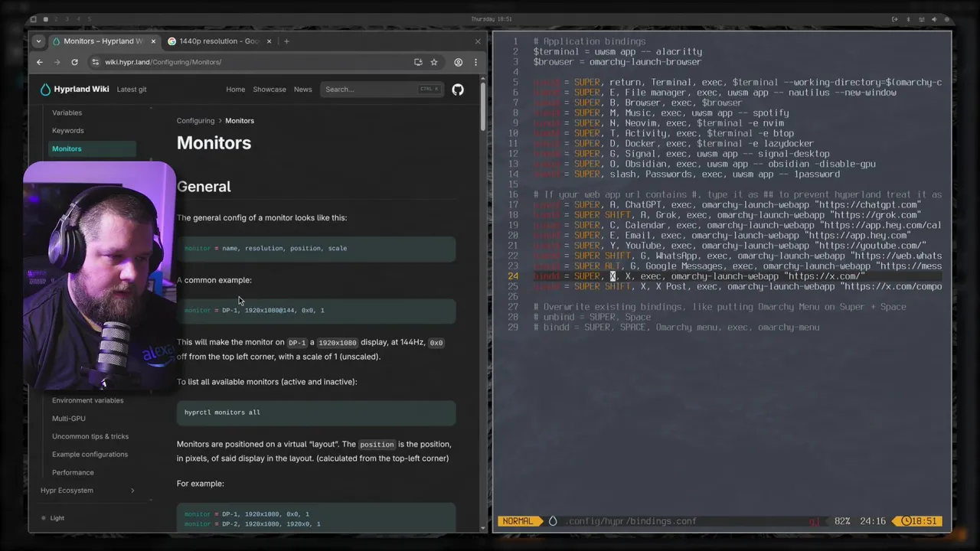
Task: Click the Neovim binding line in editor
Action: (x=658, y=123)
